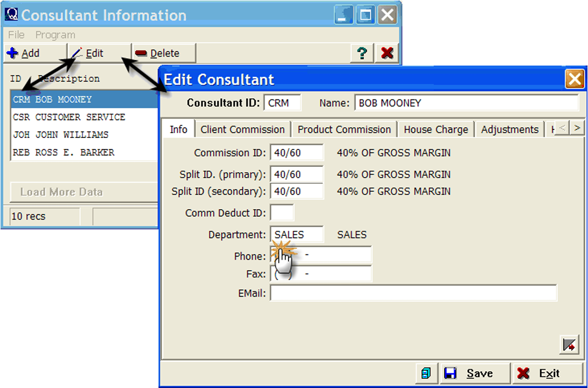
Task: Click the blue document icon beside Save
Action: coord(427,373)
